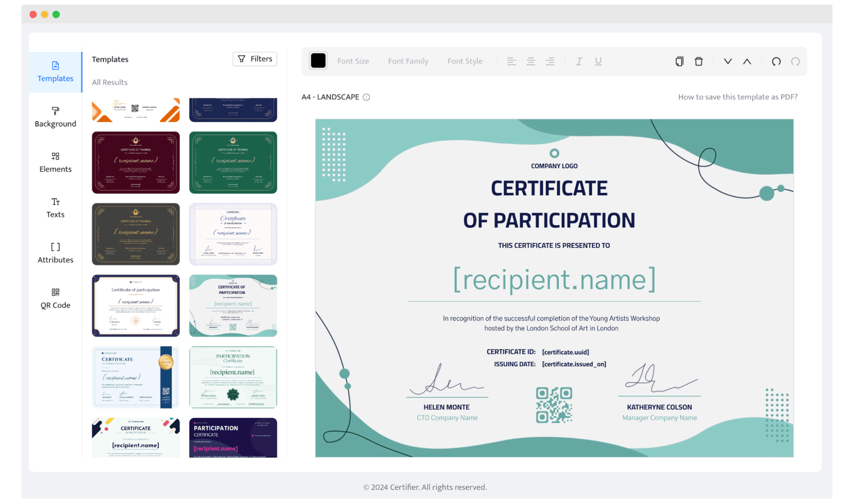Open the Font Size dropdown
The image size is (854, 504).
coord(353,61)
